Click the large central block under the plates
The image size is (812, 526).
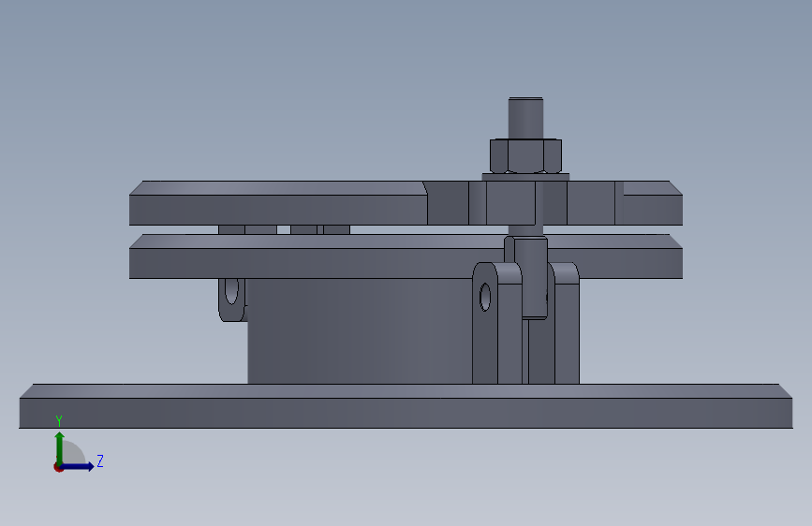360,331
